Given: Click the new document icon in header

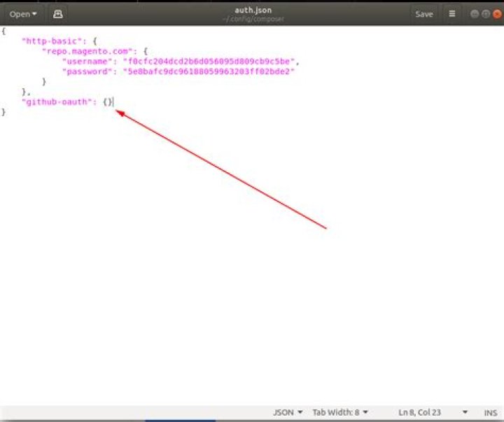Looking at the screenshot, I should (58, 14).
